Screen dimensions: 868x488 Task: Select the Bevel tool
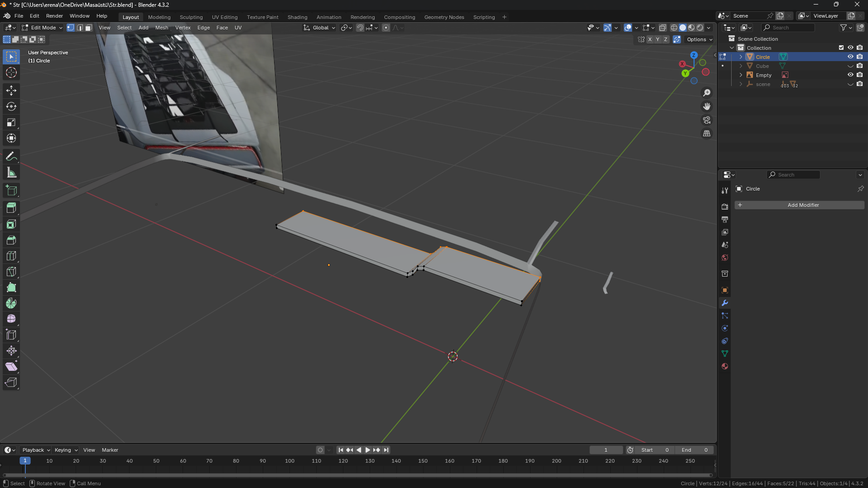click(x=11, y=240)
